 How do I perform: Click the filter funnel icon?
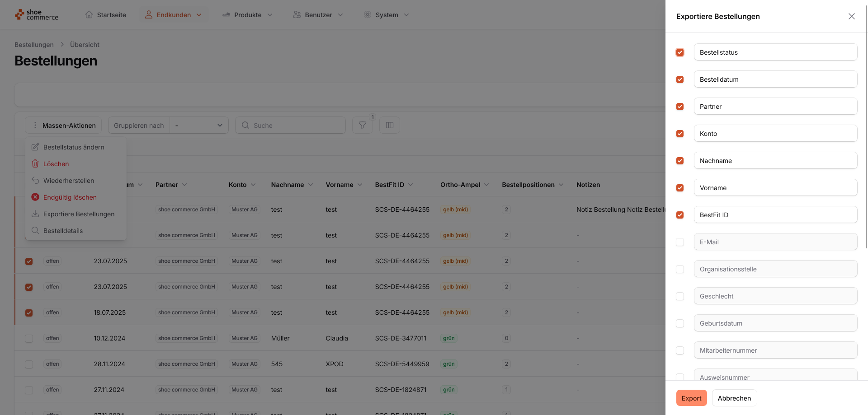tap(362, 125)
